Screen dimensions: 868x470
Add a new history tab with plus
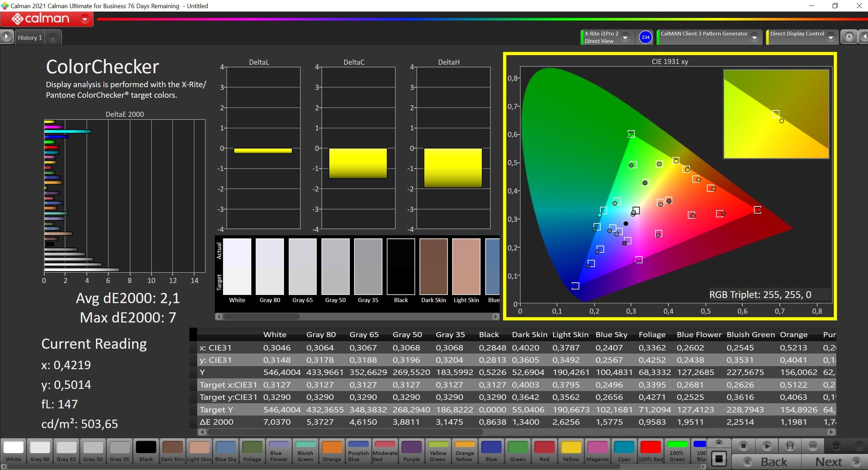pyautogui.click(x=52, y=38)
